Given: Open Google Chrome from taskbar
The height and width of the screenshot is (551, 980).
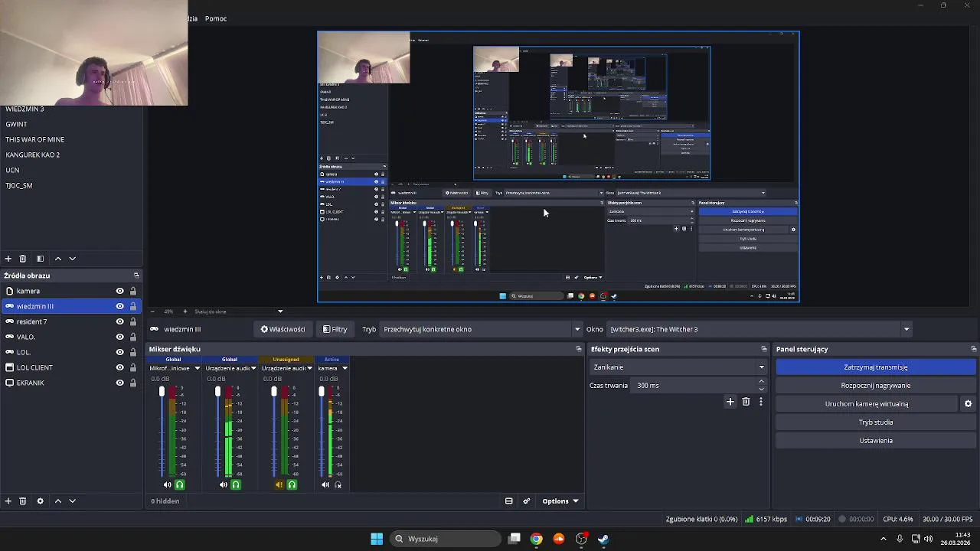Looking at the screenshot, I should 537,539.
